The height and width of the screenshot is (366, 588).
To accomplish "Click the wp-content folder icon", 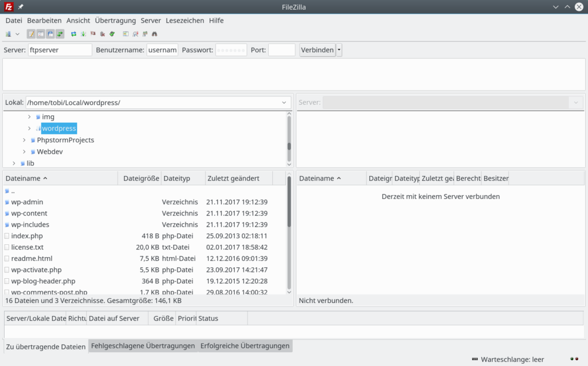I will [x=7, y=213].
